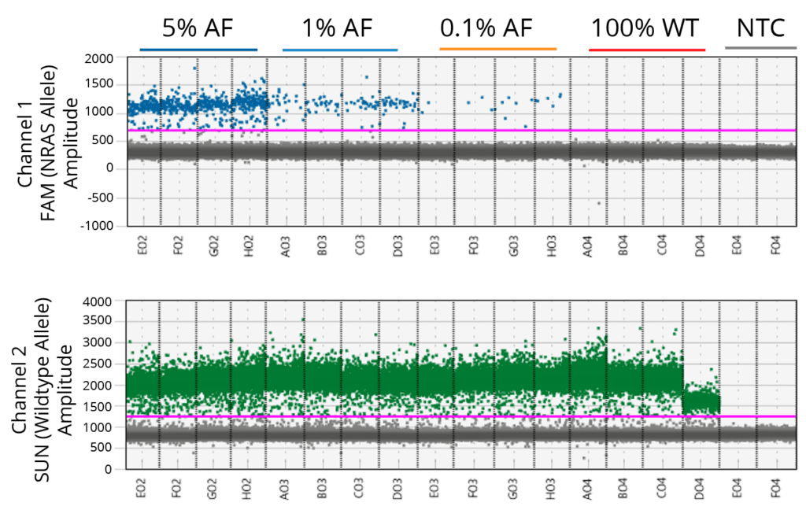
Task: Select the 1% AF heading
Action: point(337,29)
